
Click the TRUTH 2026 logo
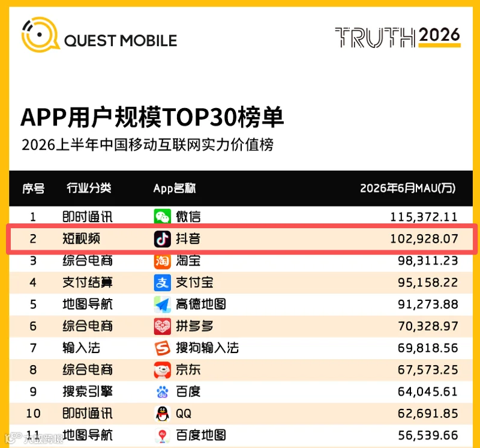398,37
